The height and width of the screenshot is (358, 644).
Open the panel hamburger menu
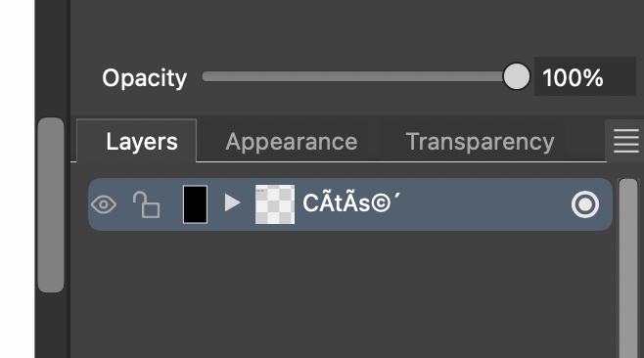625,141
